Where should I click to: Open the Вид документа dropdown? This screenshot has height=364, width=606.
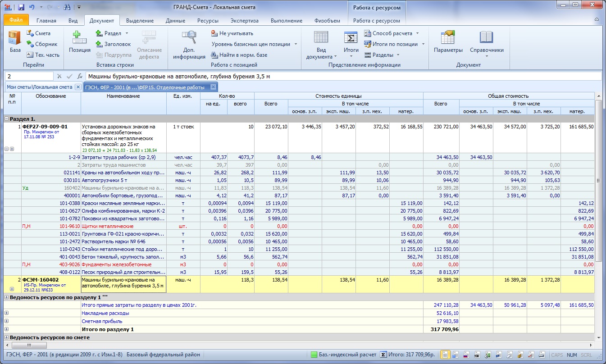pos(321,45)
